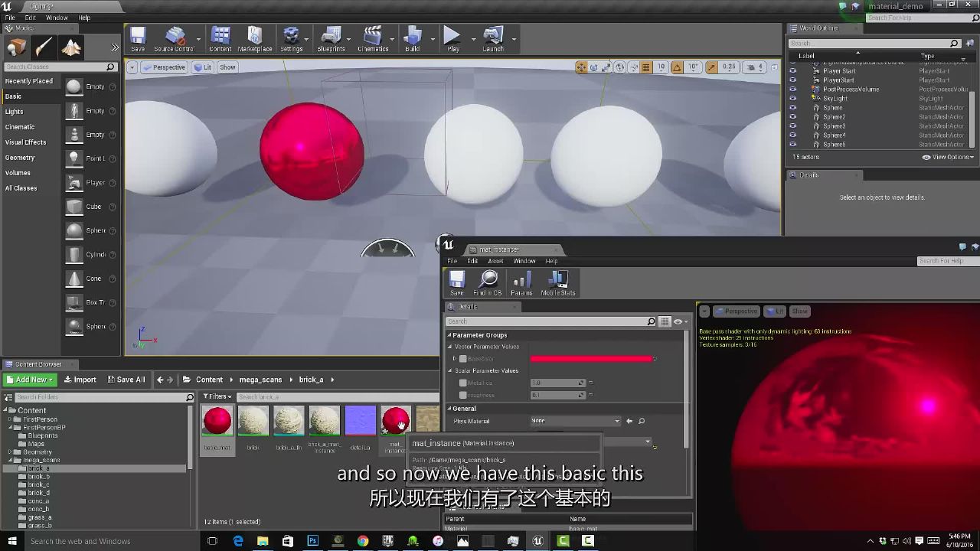Enable the BaseColor parameter checkbox
The height and width of the screenshot is (551, 980).
click(462, 359)
